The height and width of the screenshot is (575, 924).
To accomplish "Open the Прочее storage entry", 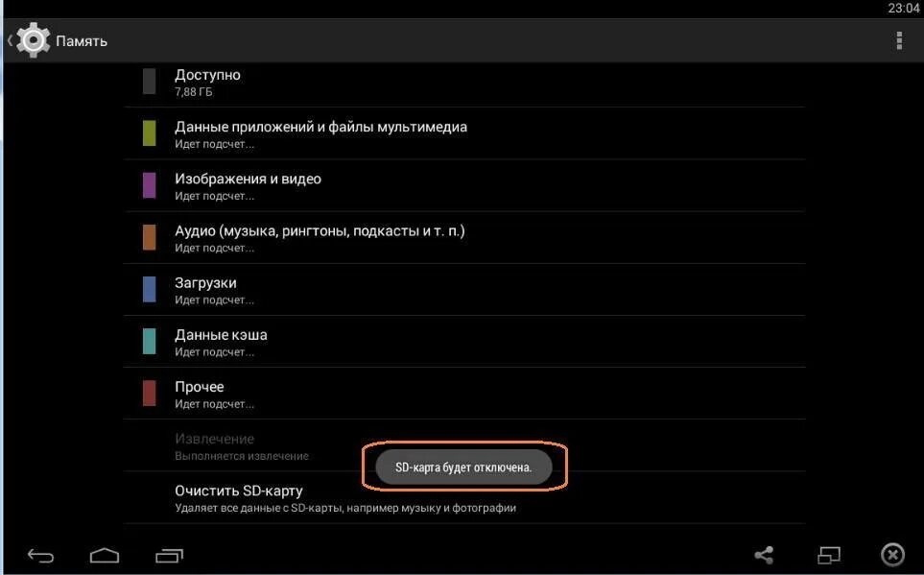I will coord(464,394).
